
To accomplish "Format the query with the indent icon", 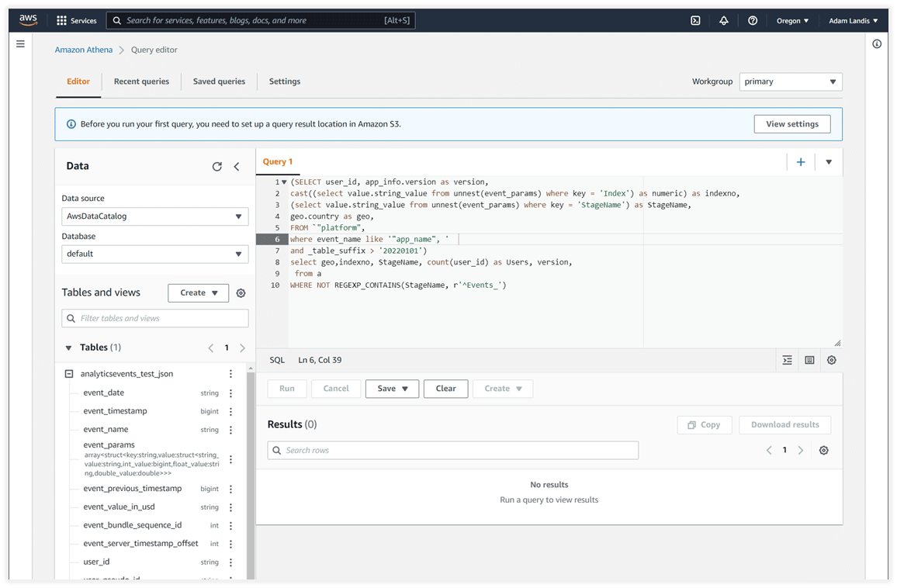I will [x=787, y=361].
